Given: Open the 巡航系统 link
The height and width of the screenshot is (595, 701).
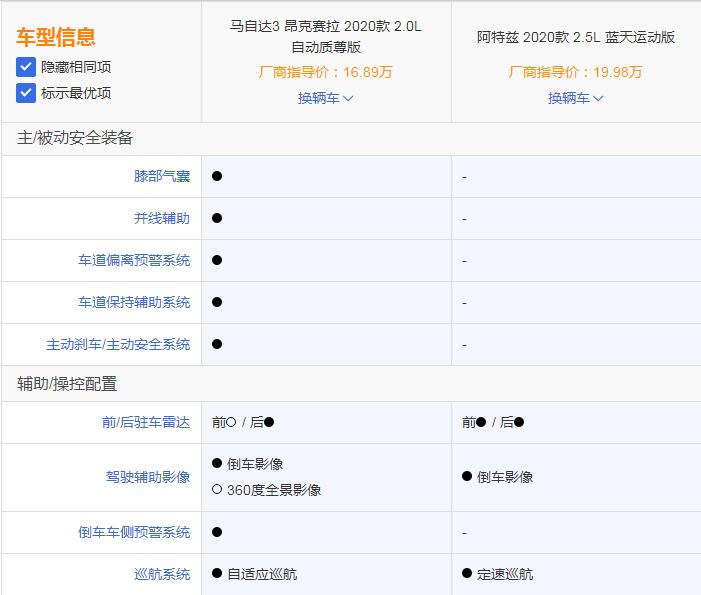Looking at the screenshot, I should [162, 574].
